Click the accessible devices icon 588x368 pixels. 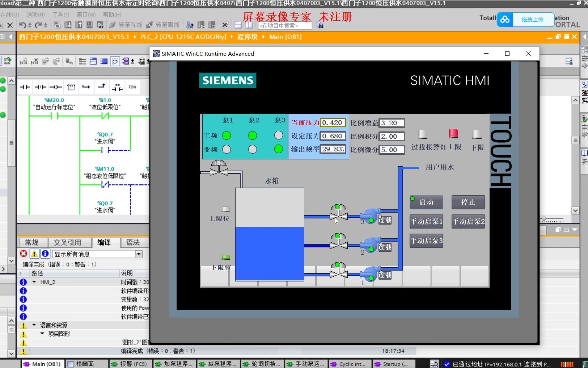[x=190, y=25]
